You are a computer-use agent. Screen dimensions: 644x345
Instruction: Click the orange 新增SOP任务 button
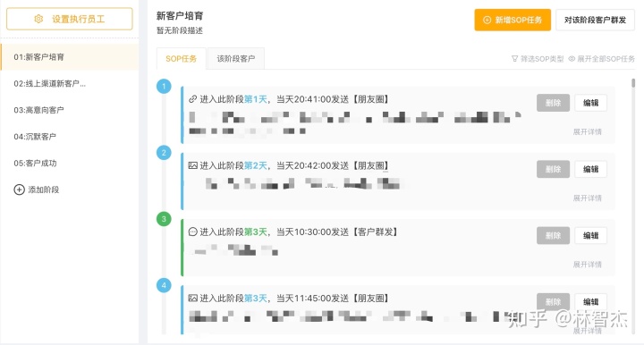(513, 20)
